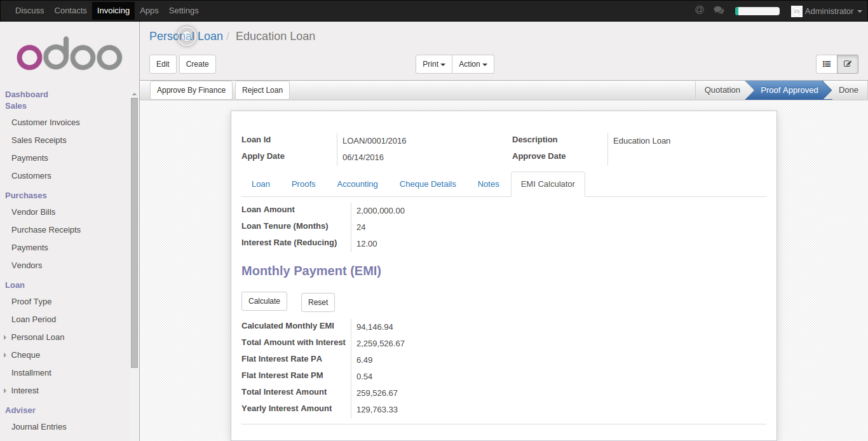Image resolution: width=868 pixels, height=441 pixels.
Task: Click the sidebar vertical scrollbar
Action: click(134, 233)
